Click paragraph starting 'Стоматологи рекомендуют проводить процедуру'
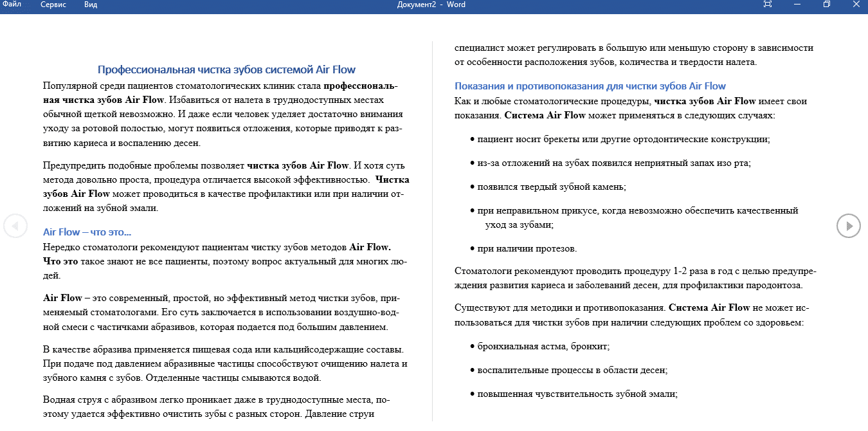 coord(636,278)
